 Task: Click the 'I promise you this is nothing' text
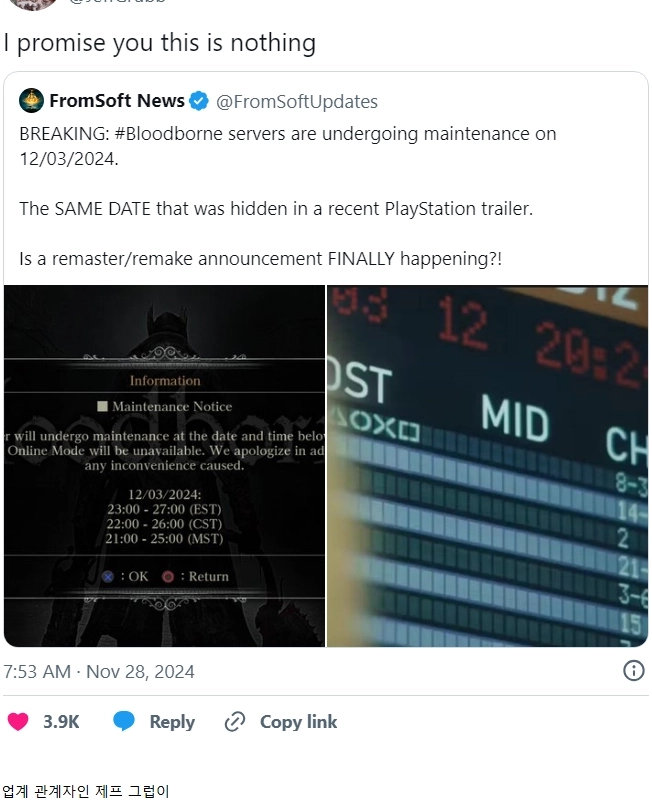coord(160,43)
